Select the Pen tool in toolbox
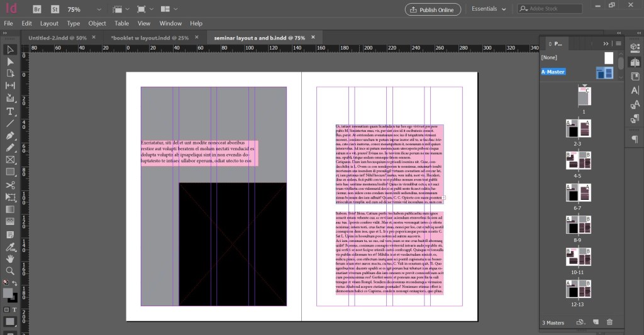This screenshot has height=335, width=644. (10, 135)
